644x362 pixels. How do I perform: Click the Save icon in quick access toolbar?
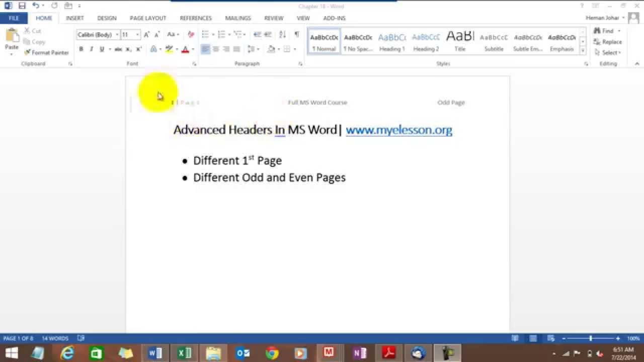click(22, 6)
